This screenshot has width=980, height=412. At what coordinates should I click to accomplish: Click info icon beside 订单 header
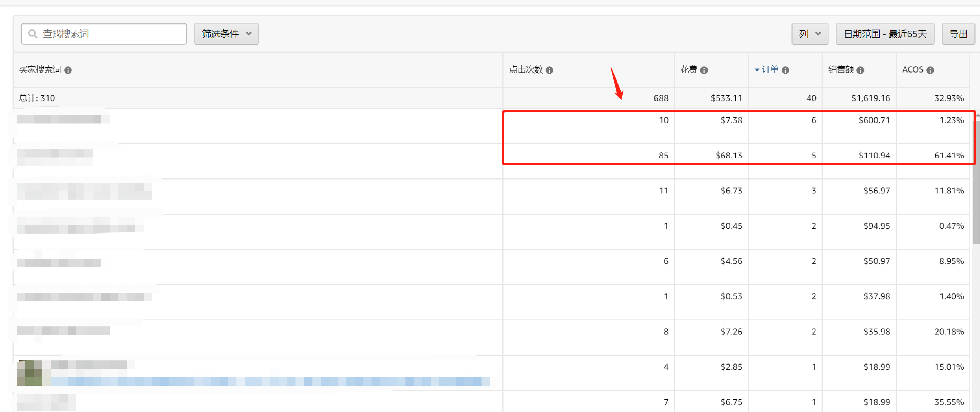(786, 70)
